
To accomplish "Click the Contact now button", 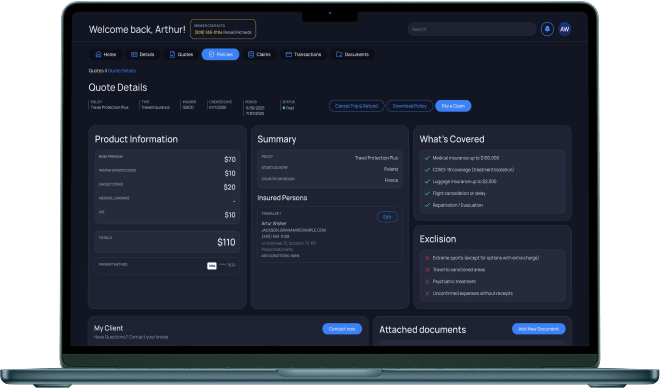I will pos(342,329).
